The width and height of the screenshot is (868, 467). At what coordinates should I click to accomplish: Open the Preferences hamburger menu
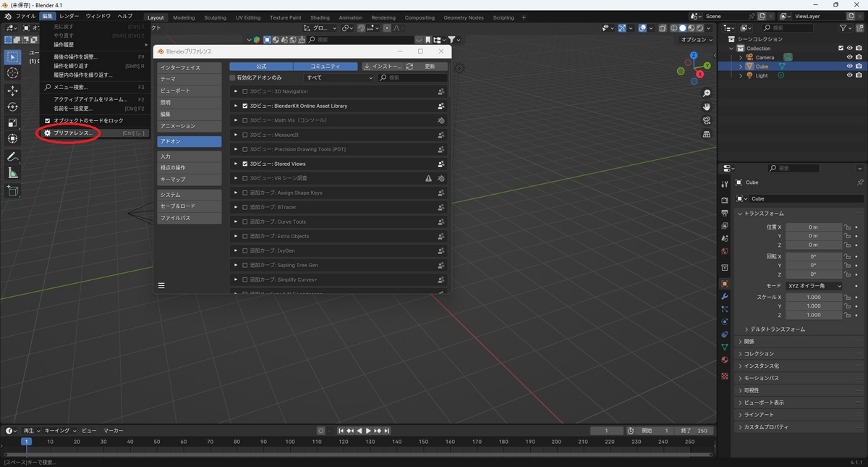(x=161, y=286)
